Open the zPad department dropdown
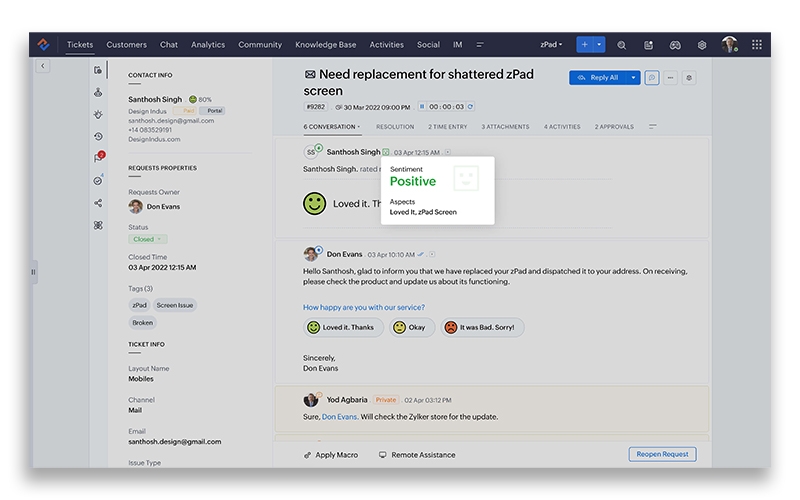Viewport: 800px width, 500px height. pos(551,45)
